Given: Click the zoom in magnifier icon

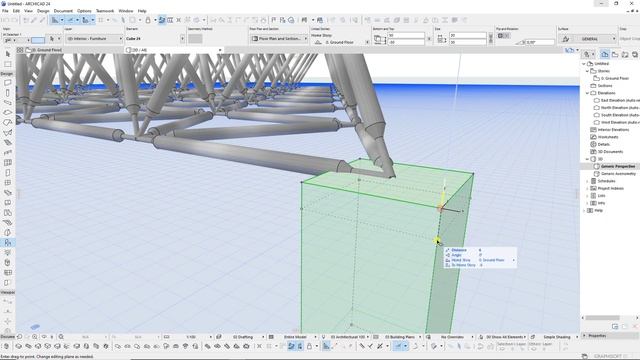Looking at the screenshot, I should (x=35, y=337).
